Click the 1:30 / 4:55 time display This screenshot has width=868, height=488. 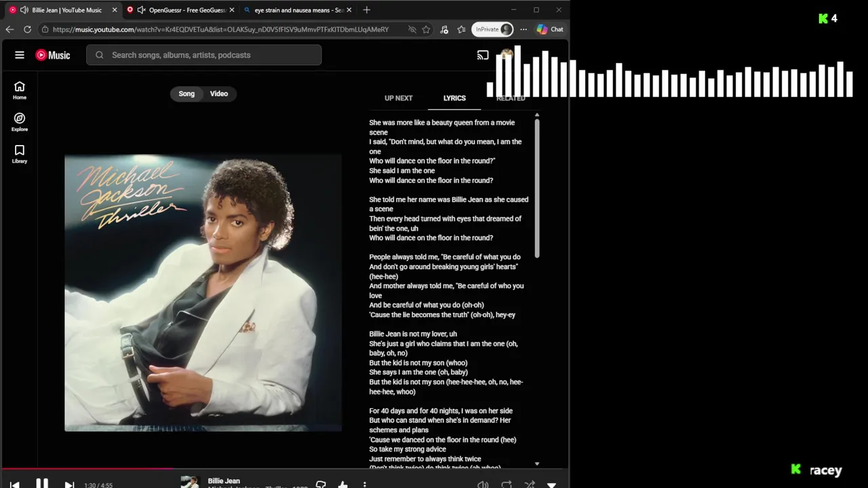click(98, 485)
